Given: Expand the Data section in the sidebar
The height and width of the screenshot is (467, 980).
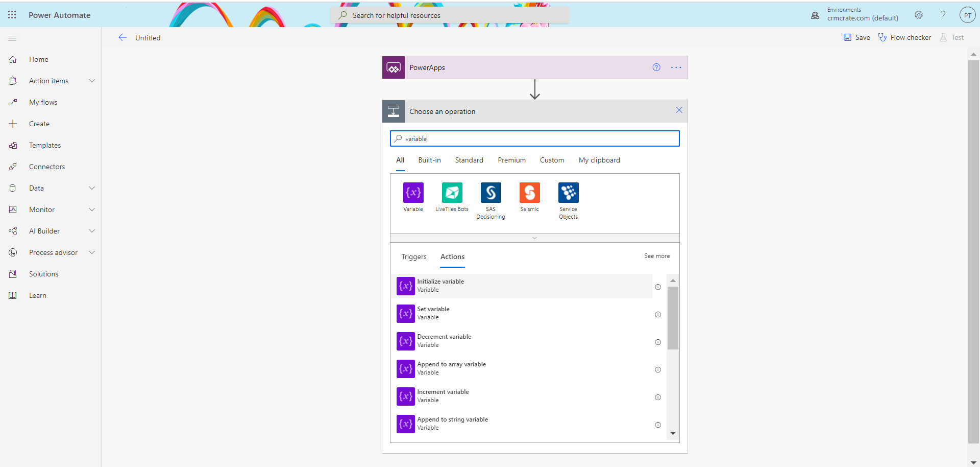Looking at the screenshot, I should [92, 188].
